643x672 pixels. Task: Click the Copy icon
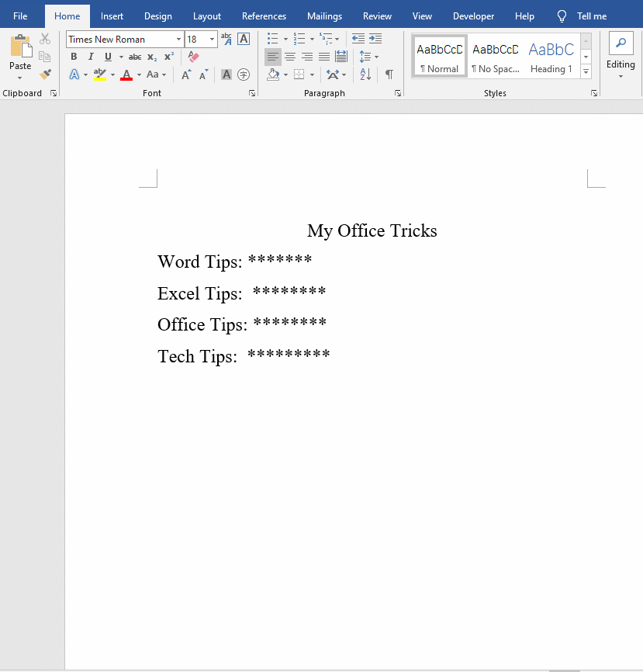[44, 57]
